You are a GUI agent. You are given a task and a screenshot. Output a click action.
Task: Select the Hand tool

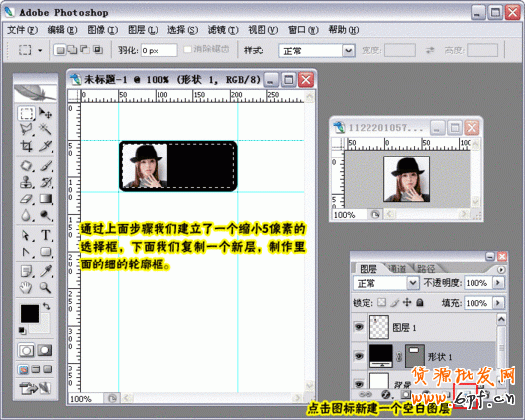coord(26,287)
